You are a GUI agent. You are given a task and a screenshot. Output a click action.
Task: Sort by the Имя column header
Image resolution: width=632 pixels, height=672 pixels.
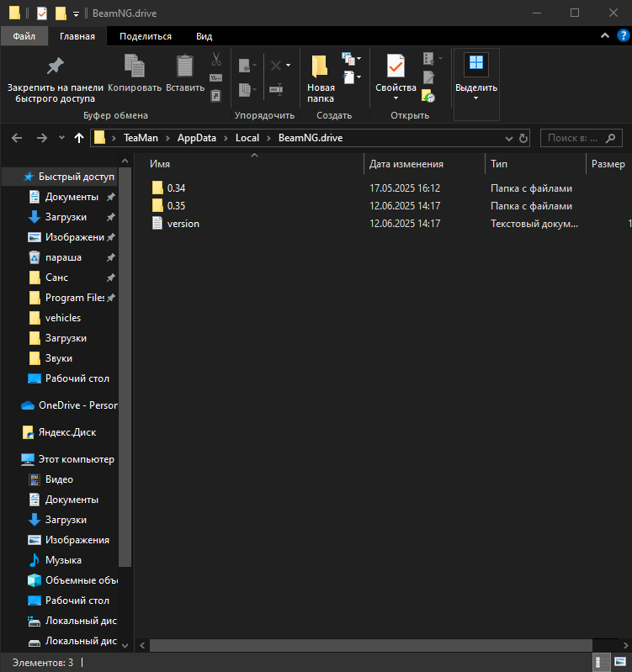(x=160, y=164)
